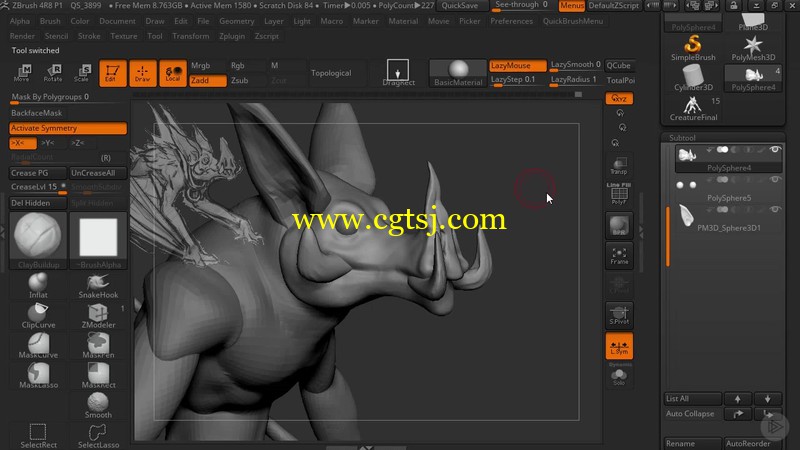Toggle X axis symmetry
Viewport: 800px width, 450px height.
(22, 143)
